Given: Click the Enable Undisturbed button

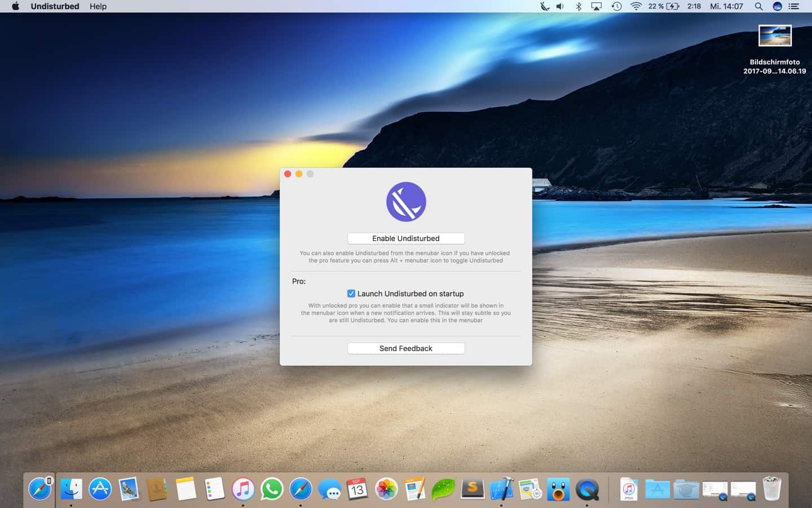Looking at the screenshot, I should click(405, 238).
